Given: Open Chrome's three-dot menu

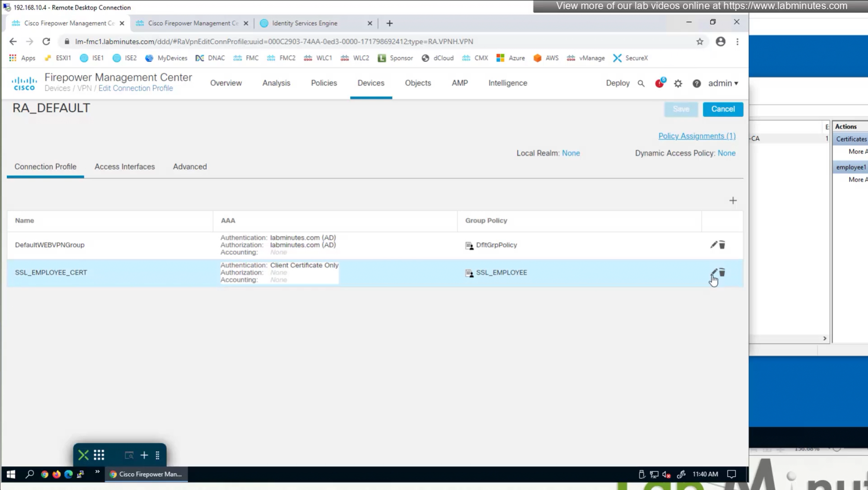Looking at the screenshot, I should pos(738,42).
